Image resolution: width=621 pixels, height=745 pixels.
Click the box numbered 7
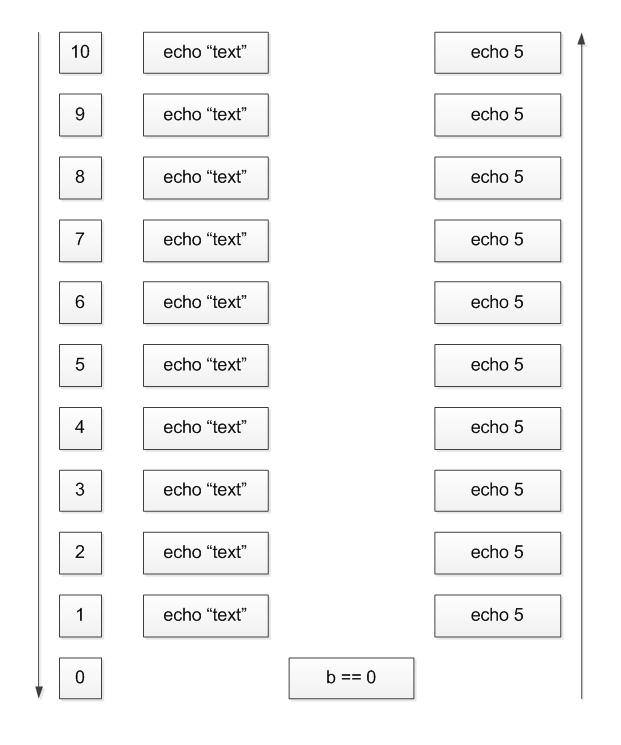(x=80, y=240)
